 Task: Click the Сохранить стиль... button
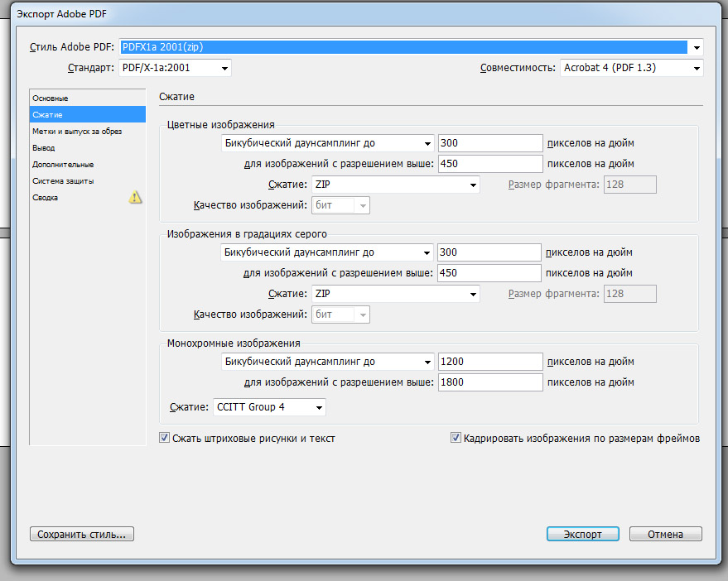coord(82,534)
